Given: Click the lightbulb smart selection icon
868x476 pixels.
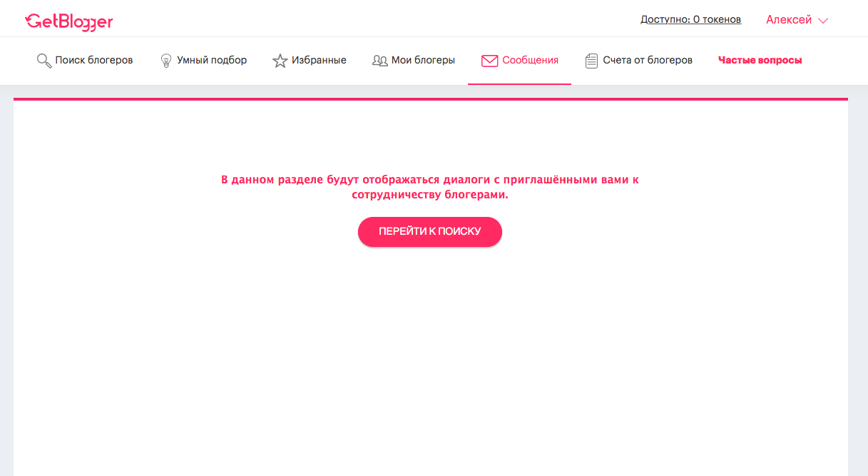Looking at the screenshot, I should 166,61.
